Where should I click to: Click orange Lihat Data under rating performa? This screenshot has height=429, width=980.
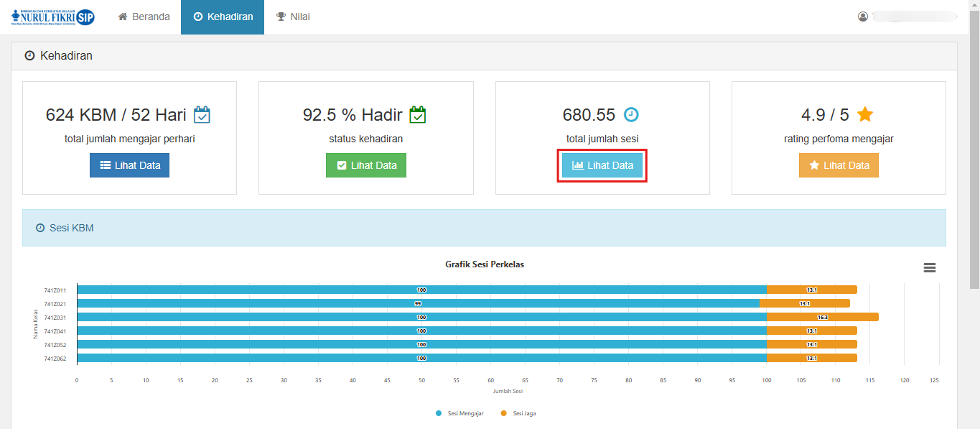pos(839,165)
